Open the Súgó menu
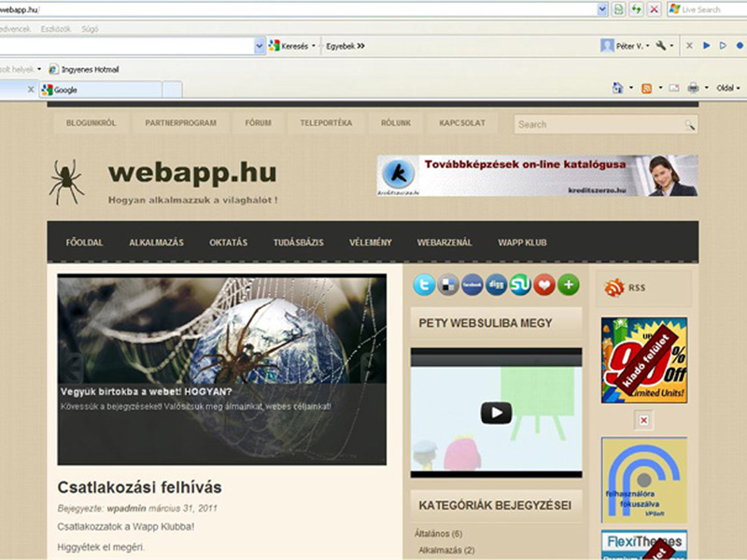Screen dimensions: 747x560 pos(90,29)
